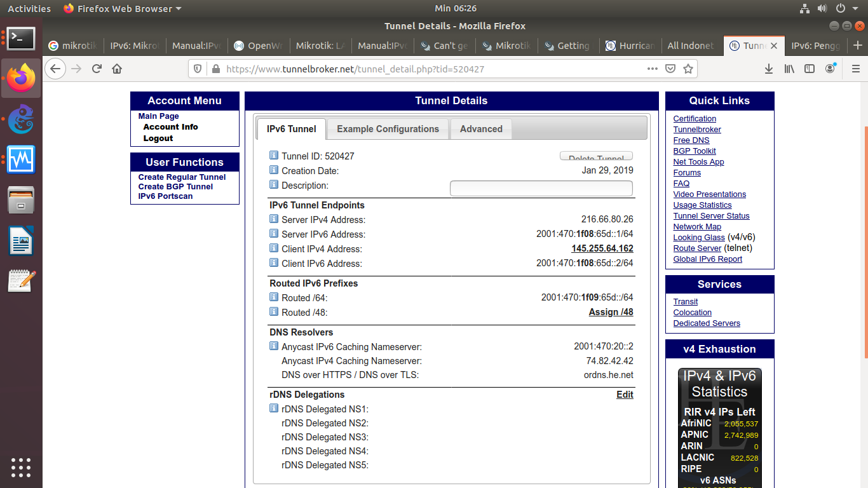Screen dimensions: 868x488
Task: Open Files manager from the dock
Action: coord(21,200)
